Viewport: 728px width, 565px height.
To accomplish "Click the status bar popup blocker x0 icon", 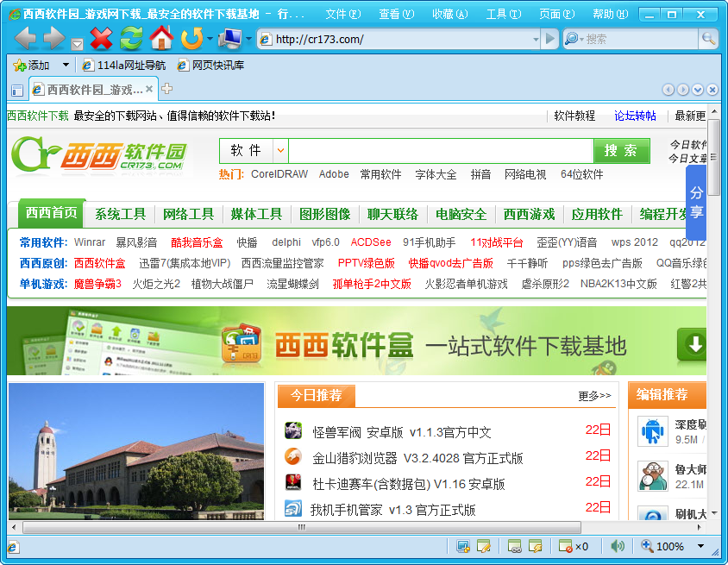I will click(x=574, y=546).
